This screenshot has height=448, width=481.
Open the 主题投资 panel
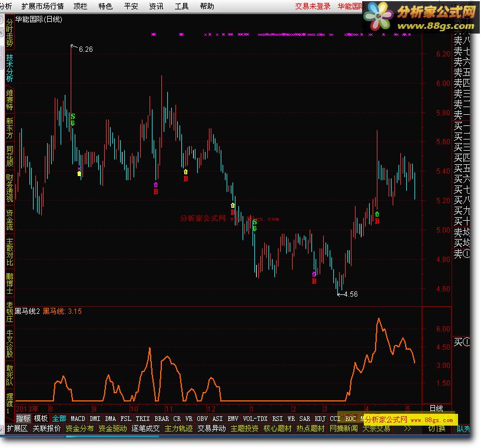244,429
